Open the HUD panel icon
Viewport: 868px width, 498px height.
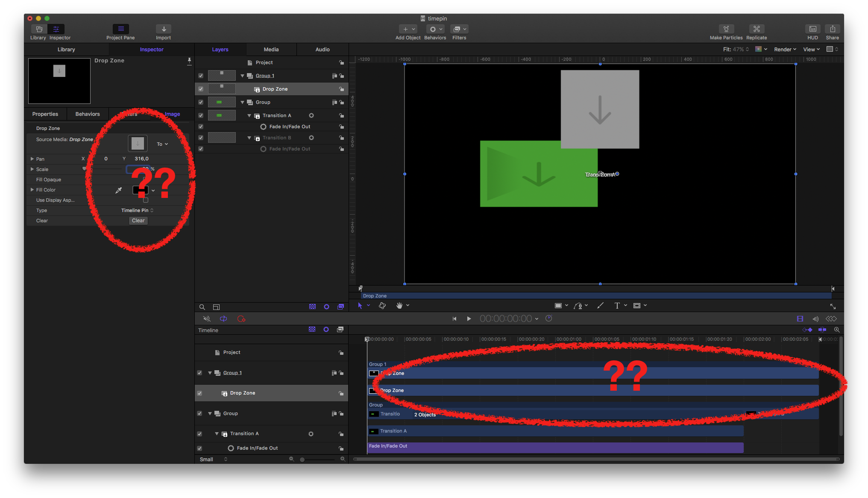point(812,29)
